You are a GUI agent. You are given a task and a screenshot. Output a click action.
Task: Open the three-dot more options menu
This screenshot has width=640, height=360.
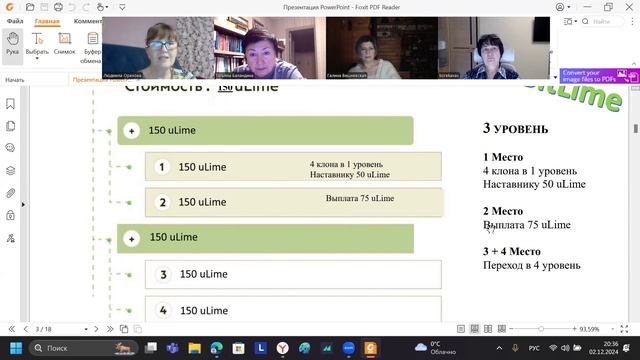[x=632, y=21]
